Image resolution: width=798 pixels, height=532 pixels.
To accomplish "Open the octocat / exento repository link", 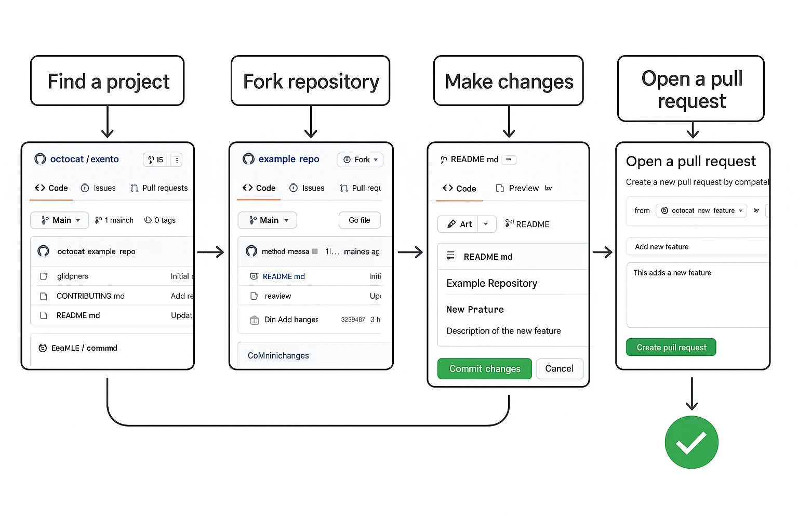I will (x=84, y=159).
